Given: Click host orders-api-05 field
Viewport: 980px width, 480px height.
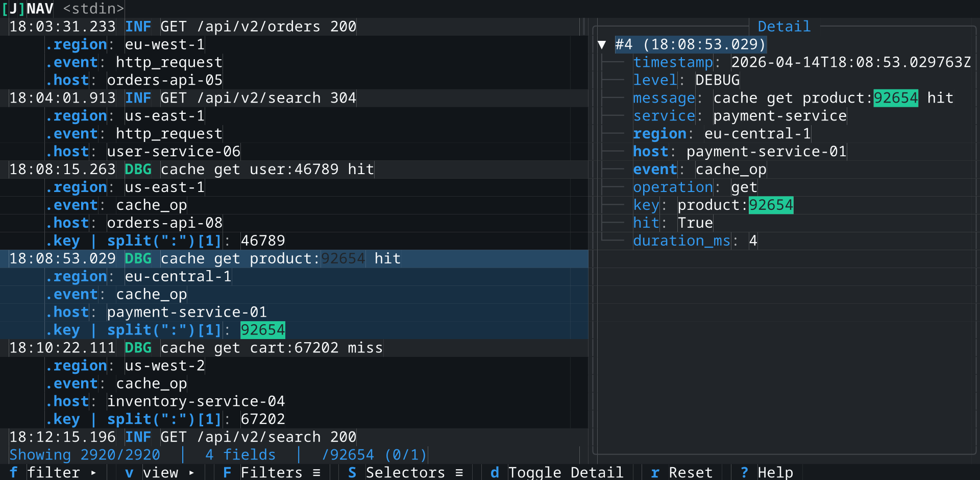Looking at the screenshot, I should 134,80.
